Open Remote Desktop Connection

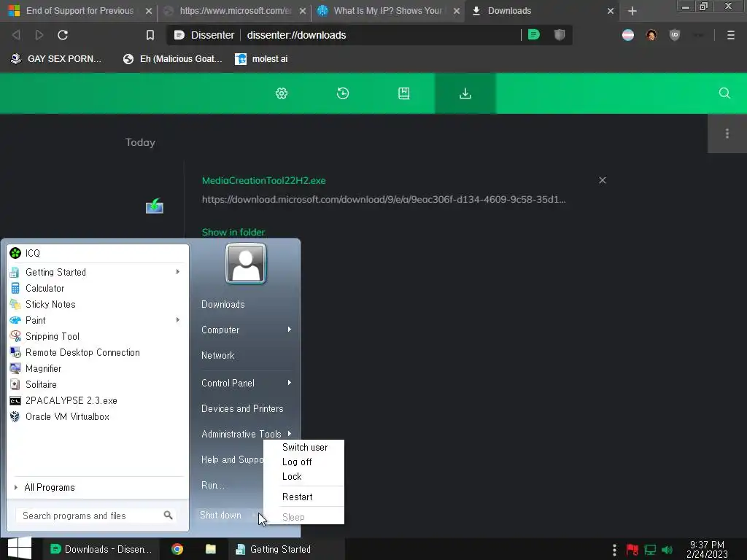tap(98, 352)
